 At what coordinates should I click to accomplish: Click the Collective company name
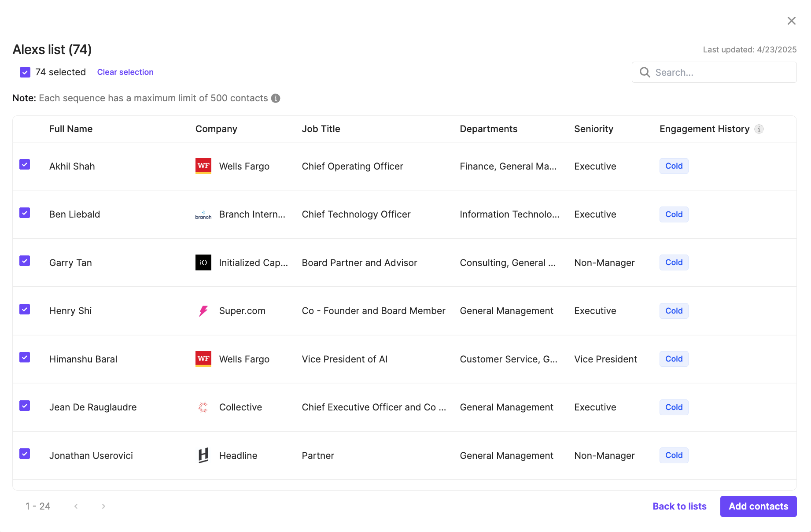pos(240,407)
